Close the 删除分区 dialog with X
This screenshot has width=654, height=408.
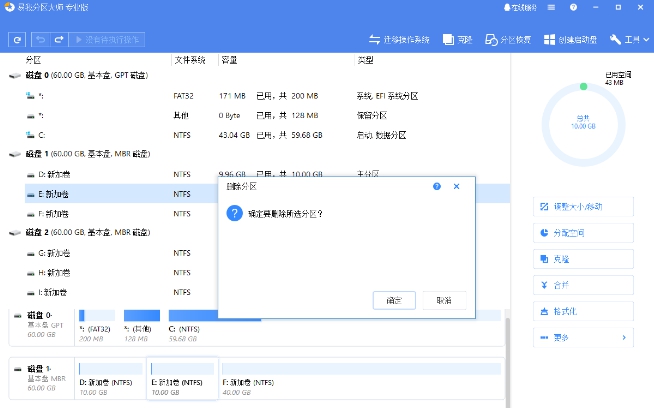pos(457,186)
